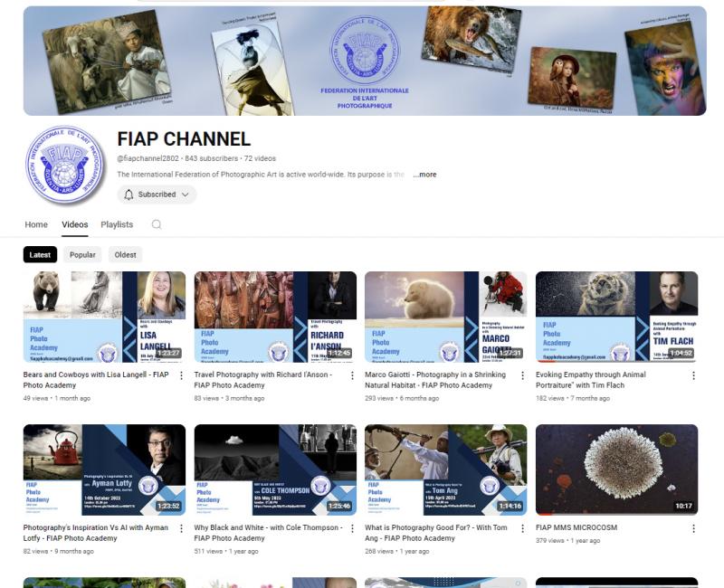The image size is (724, 588).
Task: Click the FIAP channel banner image
Action: [365, 61]
